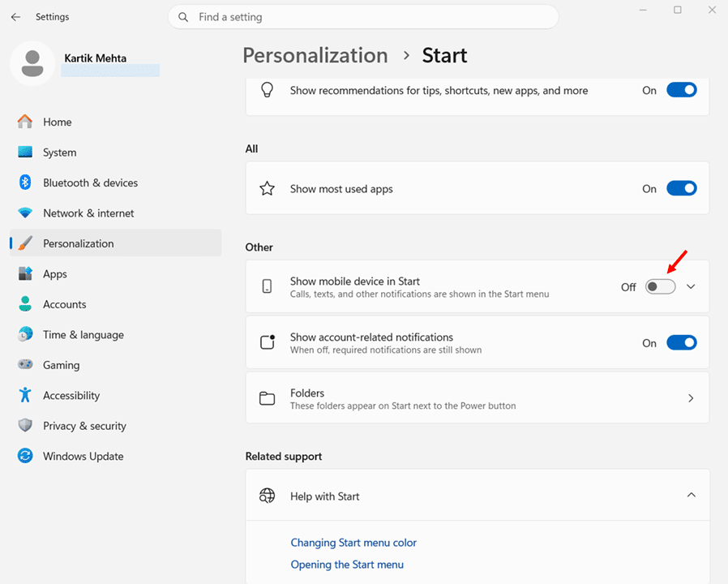The width and height of the screenshot is (728, 584).
Task: Open the Folders settings row
Action: pos(477,398)
